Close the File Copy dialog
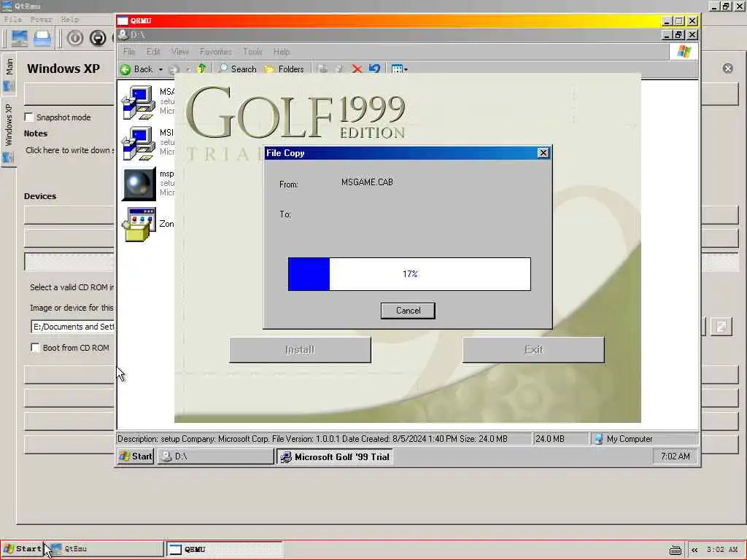The width and height of the screenshot is (747, 560). point(543,153)
